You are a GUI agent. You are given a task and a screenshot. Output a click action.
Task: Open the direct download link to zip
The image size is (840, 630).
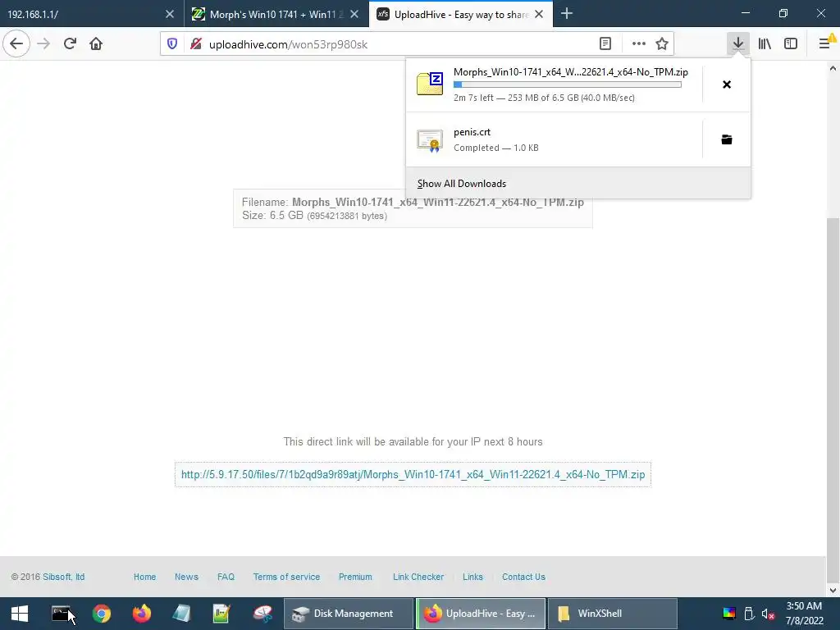click(413, 475)
